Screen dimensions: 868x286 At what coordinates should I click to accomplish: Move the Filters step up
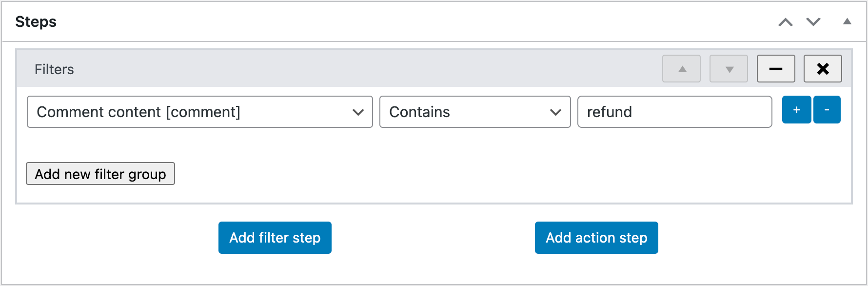pos(681,69)
